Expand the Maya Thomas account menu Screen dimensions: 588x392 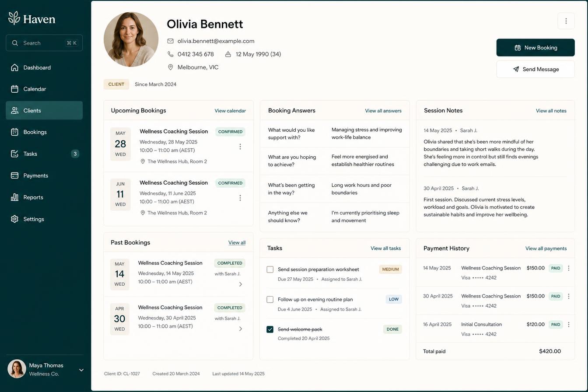coord(81,370)
